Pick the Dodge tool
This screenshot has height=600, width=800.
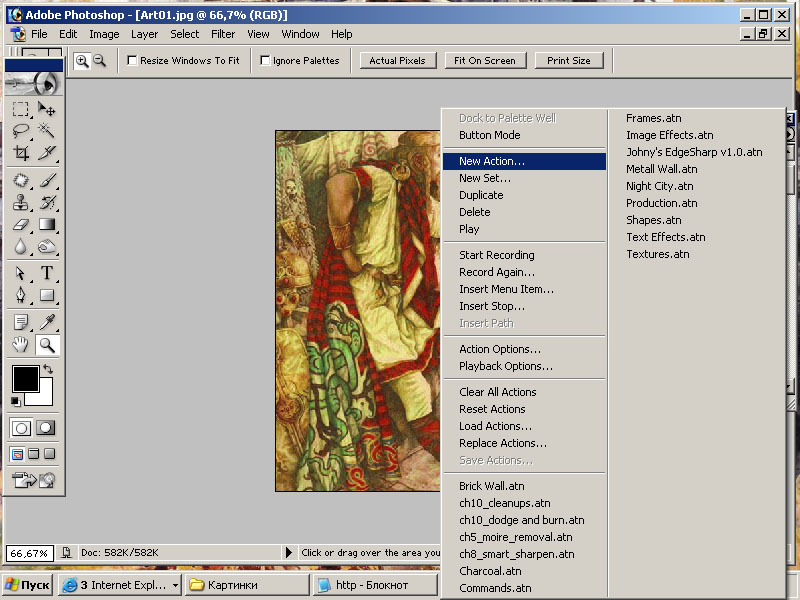click(x=47, y=246)
